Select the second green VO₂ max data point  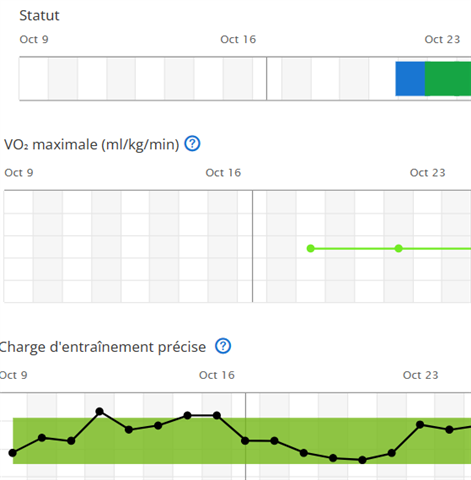pyautogui.click(x=398, y=248)
